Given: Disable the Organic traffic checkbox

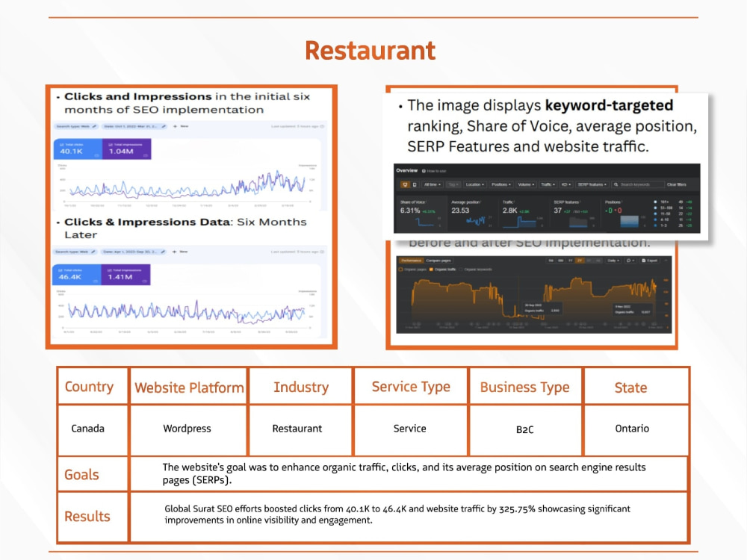Looking at the screenshot, I should pos(431,270).
